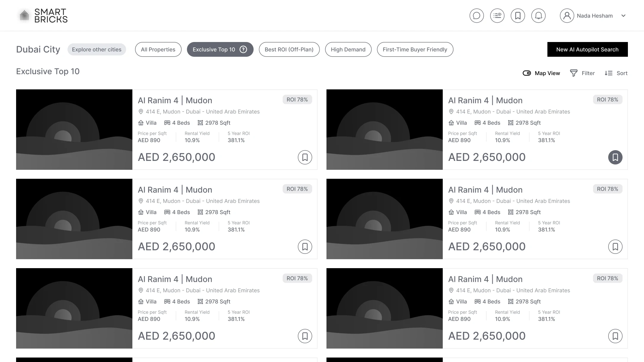Expand the Nada Hesham account dropdown arrow
Image resolution: width=644 pixels, height=362 pixels.
point(623,16)
